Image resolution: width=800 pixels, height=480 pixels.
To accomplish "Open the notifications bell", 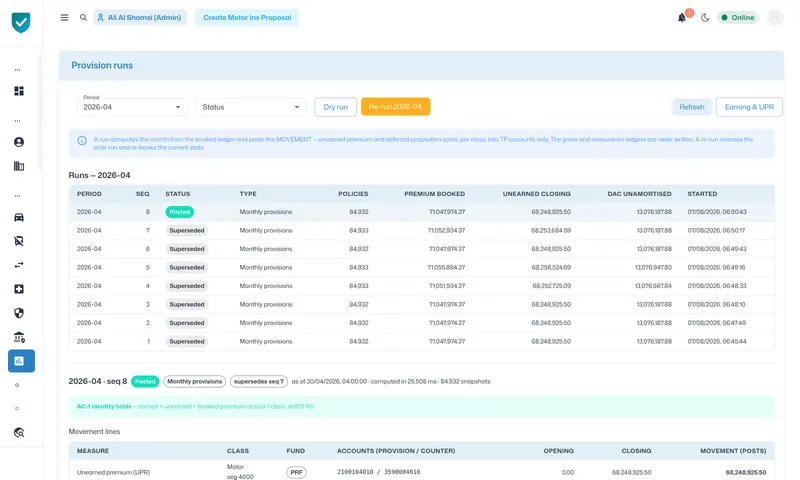I will click(x=682, y=18).
